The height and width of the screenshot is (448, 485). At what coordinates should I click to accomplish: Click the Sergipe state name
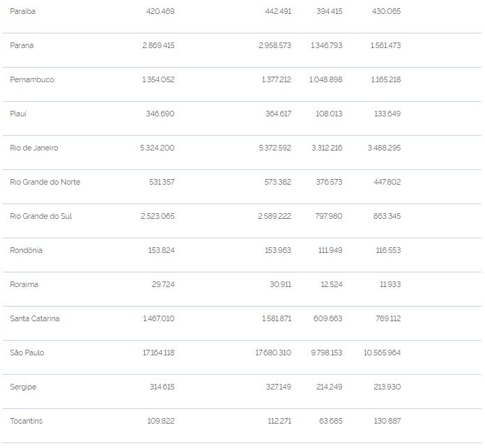23,387
